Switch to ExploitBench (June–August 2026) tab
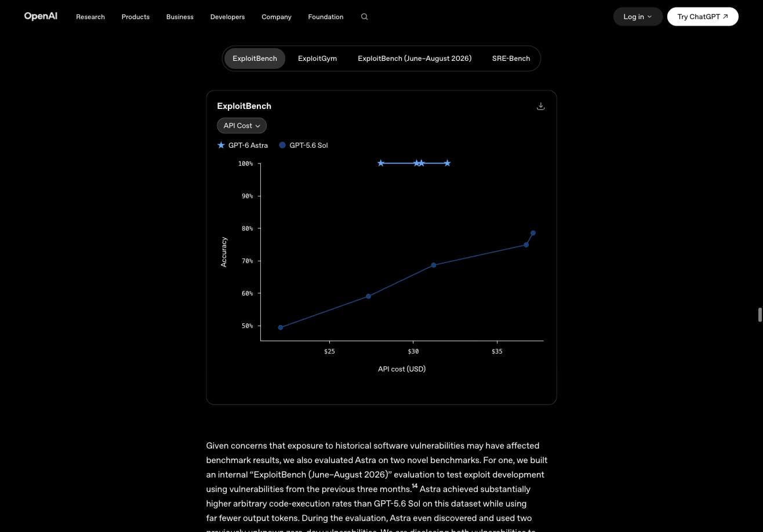 pos(415,59)
